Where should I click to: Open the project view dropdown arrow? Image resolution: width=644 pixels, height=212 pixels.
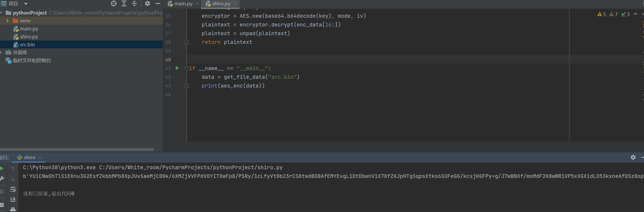[26, 4]
